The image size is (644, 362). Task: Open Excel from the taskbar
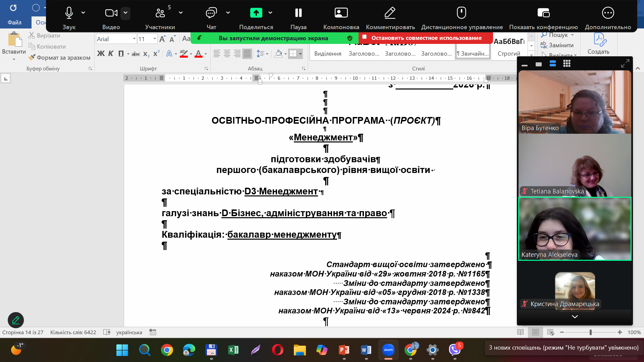point(233,350)
